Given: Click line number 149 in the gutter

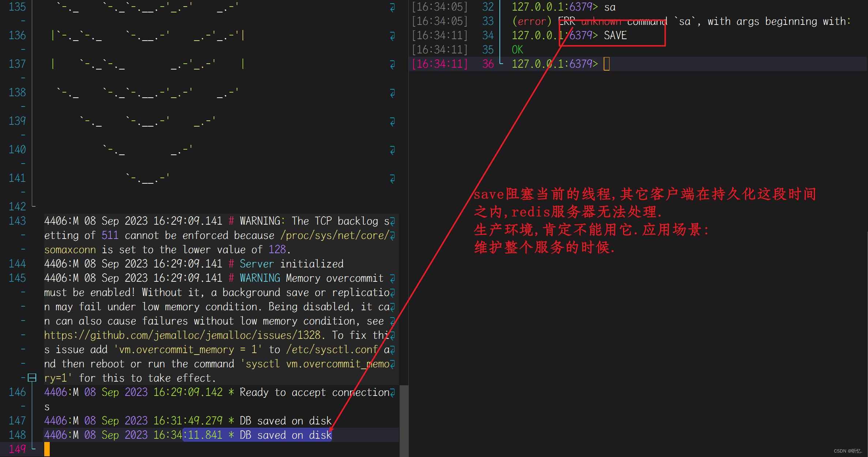Looking at the screenshot, I should (x=17, y=449).
